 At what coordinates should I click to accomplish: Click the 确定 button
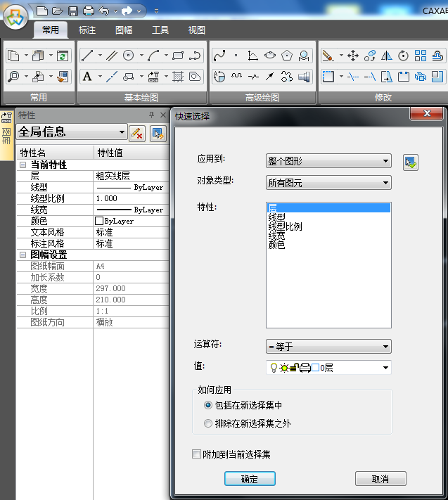(250, 479)
